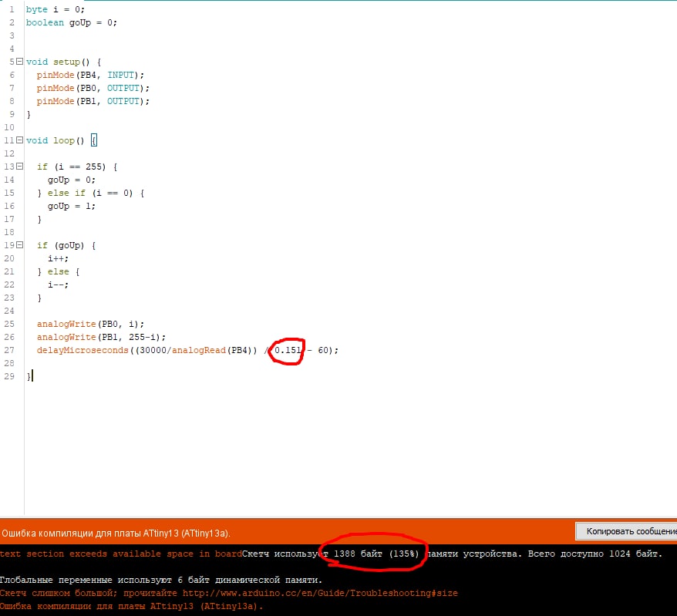Click the Копировать сообщение button
677x616 pixels.
627,531
